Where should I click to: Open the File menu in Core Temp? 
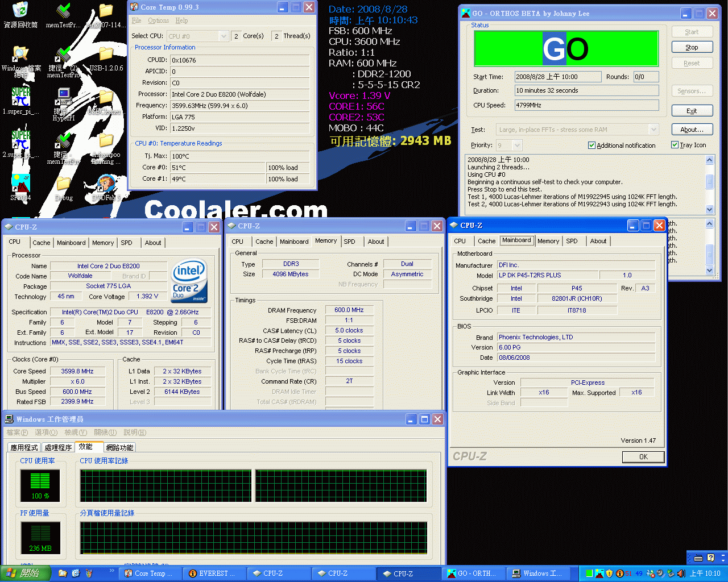136,20
